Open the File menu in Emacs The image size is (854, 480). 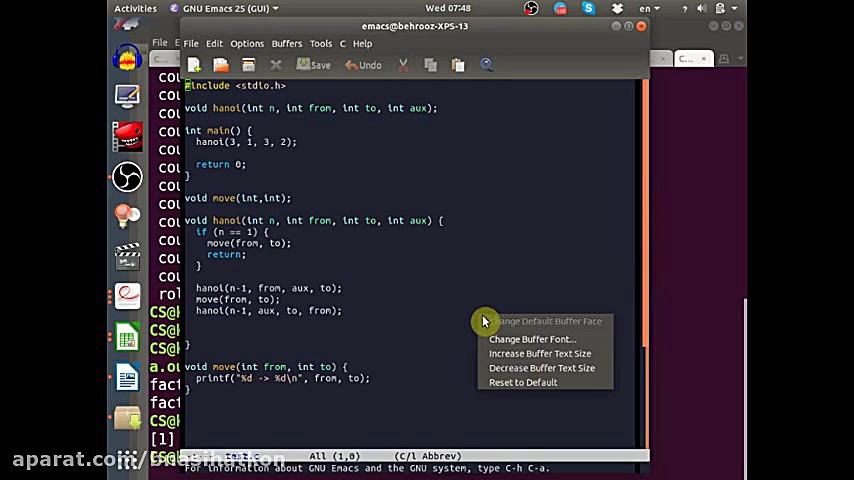[x=191, y=44]
